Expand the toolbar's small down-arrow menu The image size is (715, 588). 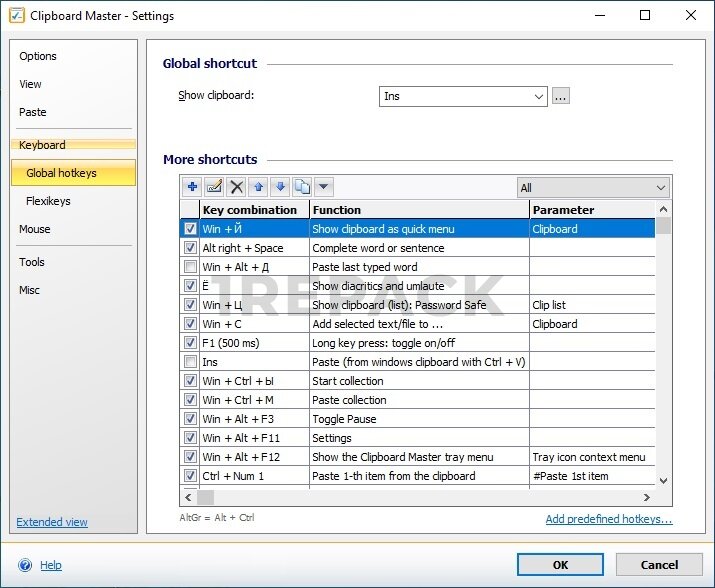(x=324, y=187)
